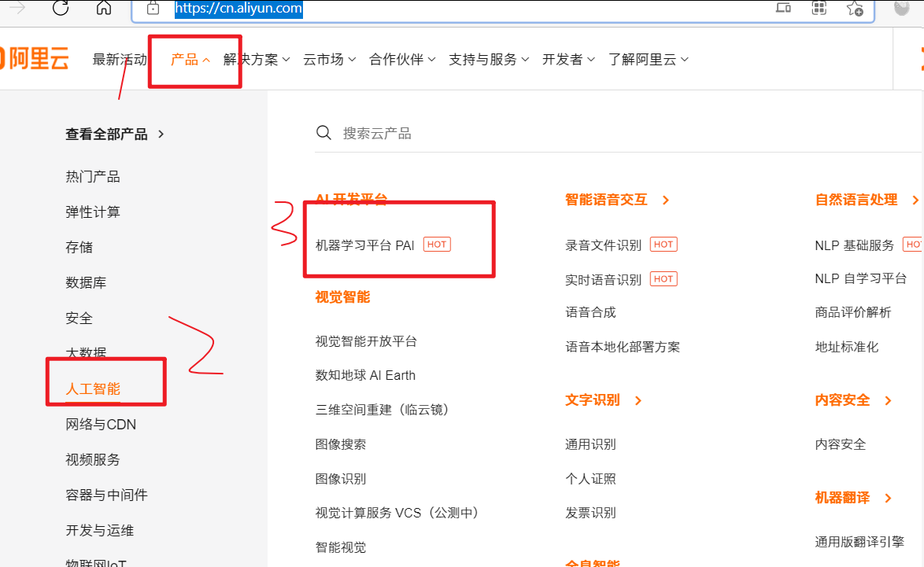The image size is (924, 567).
Task: Click HOT badge beside 机器学习平台 PAI
Action: click(437, 245)
